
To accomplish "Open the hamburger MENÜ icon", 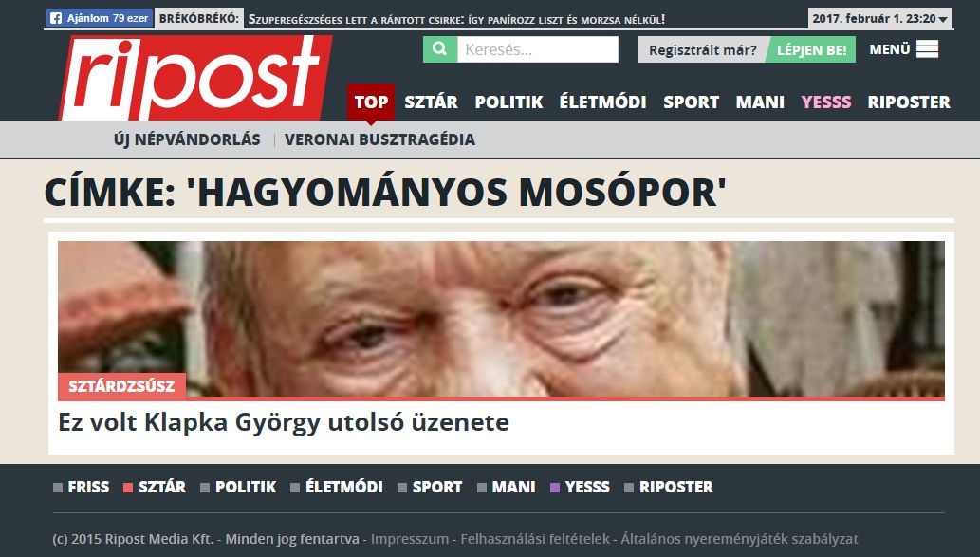I will pyautogui.click(x=927, y=49).
